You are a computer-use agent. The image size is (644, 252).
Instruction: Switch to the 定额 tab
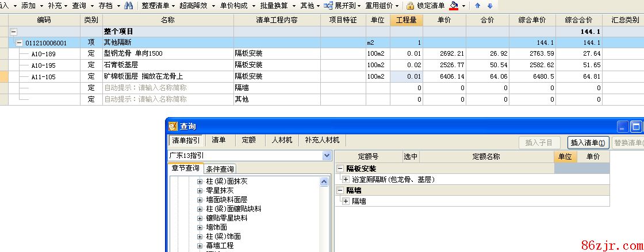coord(248,140)
